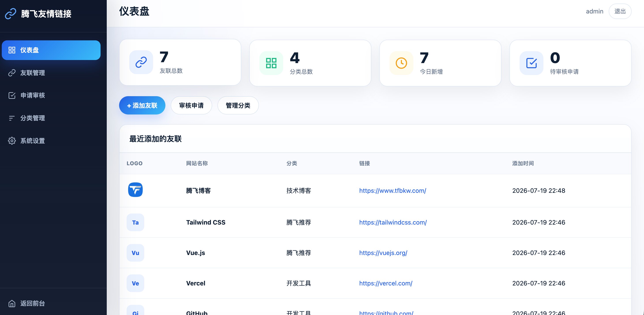Click the Vercel site name cell
644x315 pixels.
(x=195, y=283)
